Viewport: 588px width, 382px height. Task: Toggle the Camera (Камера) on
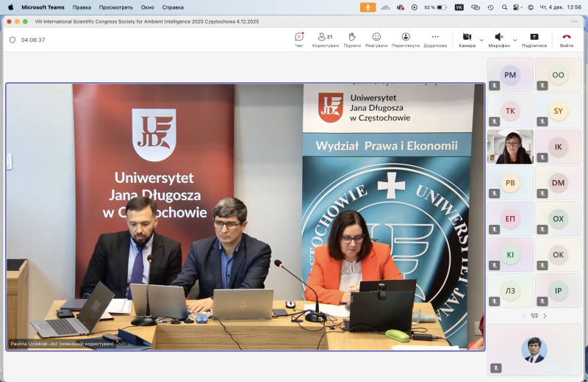467,37
